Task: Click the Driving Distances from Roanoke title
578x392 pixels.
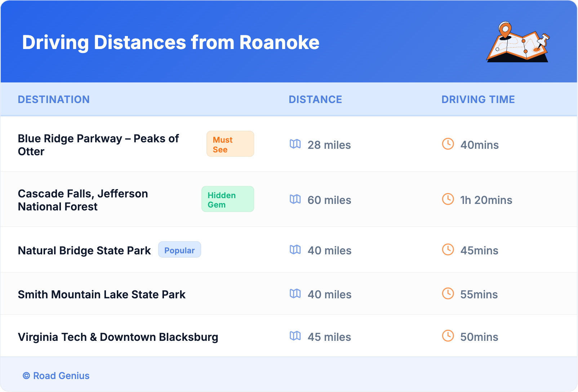Action: click(x=170, y=43)
